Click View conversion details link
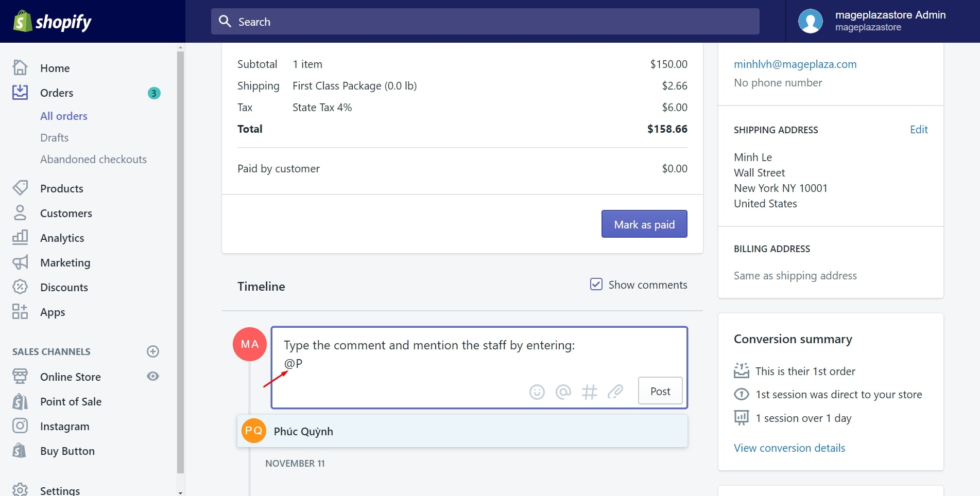 [x=789, y=448]
